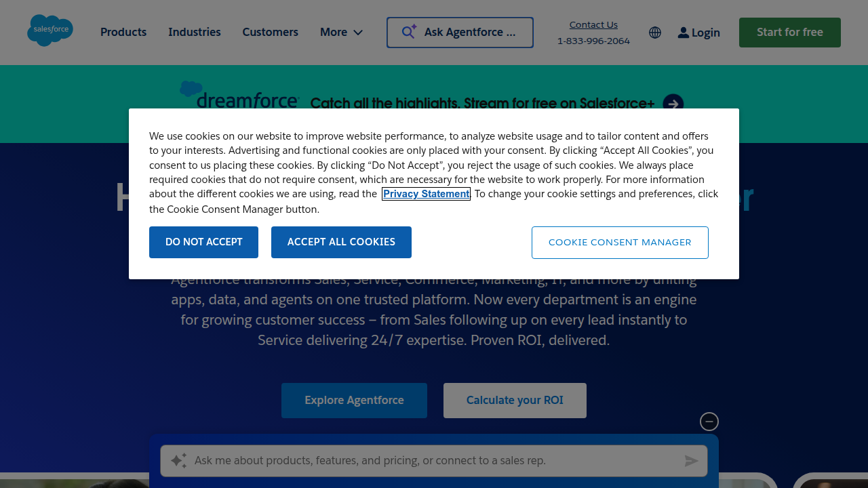Open the Privacy Statement link
Image resolution: width=868 pixels, height=488 pixels.
pyautogui.click(x=426, y=194)
